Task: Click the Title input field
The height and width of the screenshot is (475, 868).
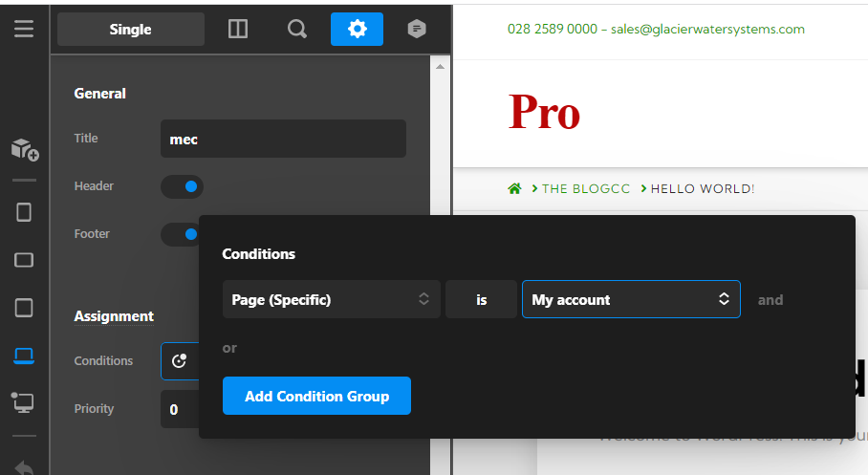Action: [x=283, y=140]
